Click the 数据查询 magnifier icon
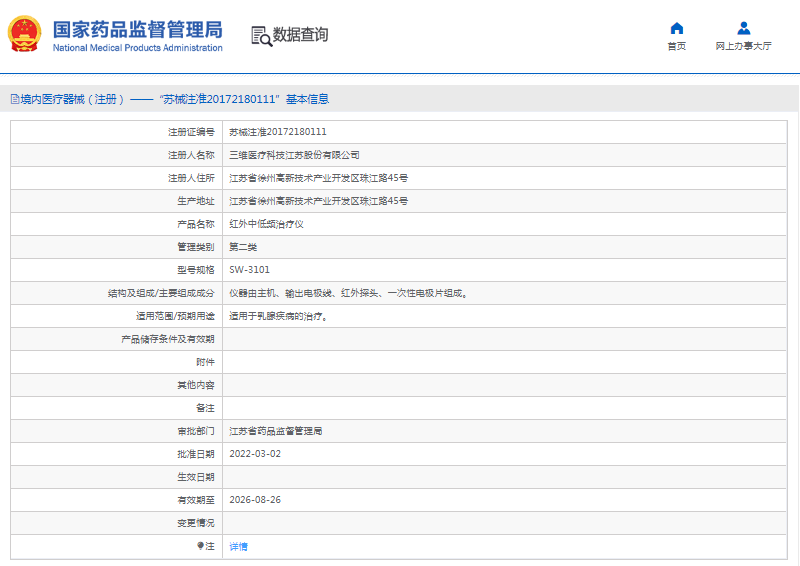This screenshot has width=800, height=566. [x=261, y=36]
